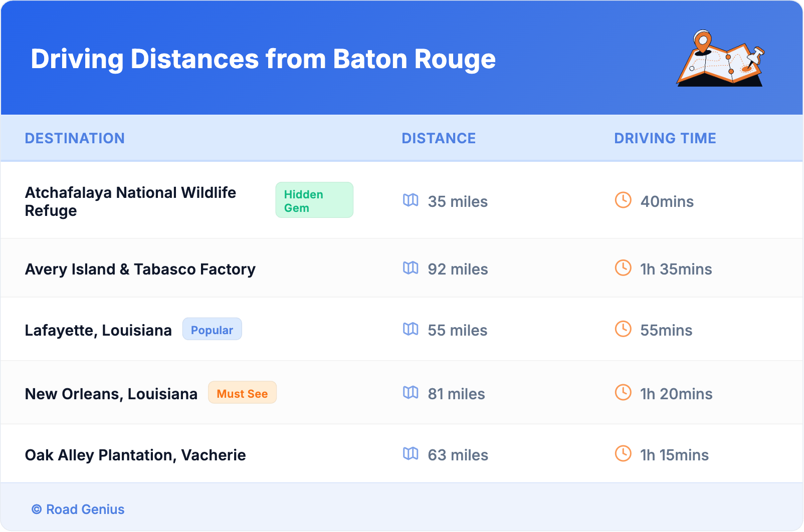Select Oak Alley Plantation, Vacherie destination

[x=135, y=455]
